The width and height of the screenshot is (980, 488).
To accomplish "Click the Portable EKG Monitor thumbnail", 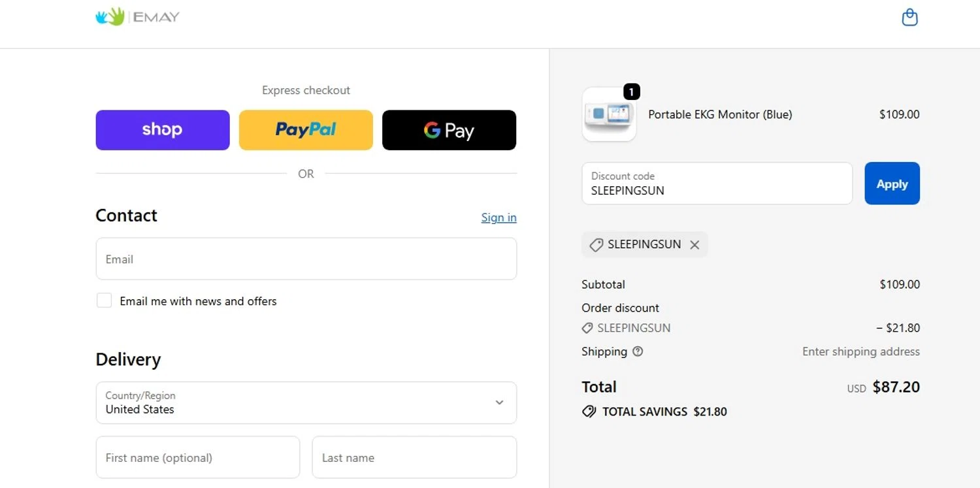I will 609,114.
